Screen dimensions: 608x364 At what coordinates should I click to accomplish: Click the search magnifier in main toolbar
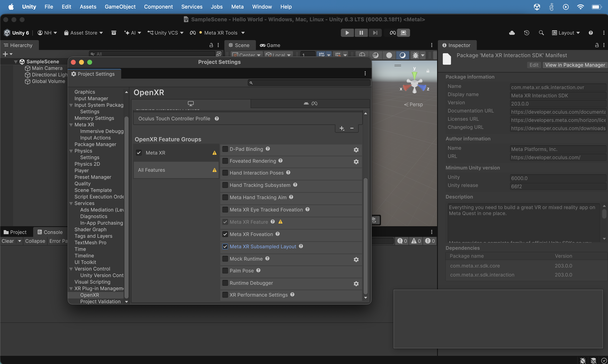[x=541, y=33]
